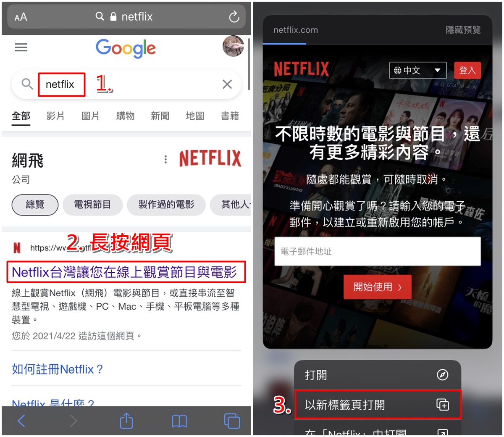Image resolution: width=504 pixels, height=437 pixels.
Task: Switch to the 書籍 tab
Action: 230,116
